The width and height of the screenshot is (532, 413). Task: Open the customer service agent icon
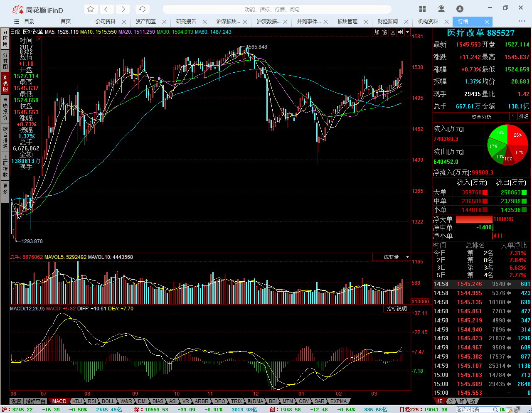[x=441, y=9]
